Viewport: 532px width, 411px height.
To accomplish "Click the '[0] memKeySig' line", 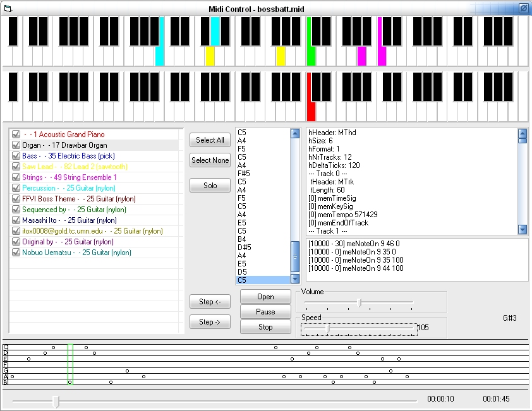I will click(x=330, y=206).
